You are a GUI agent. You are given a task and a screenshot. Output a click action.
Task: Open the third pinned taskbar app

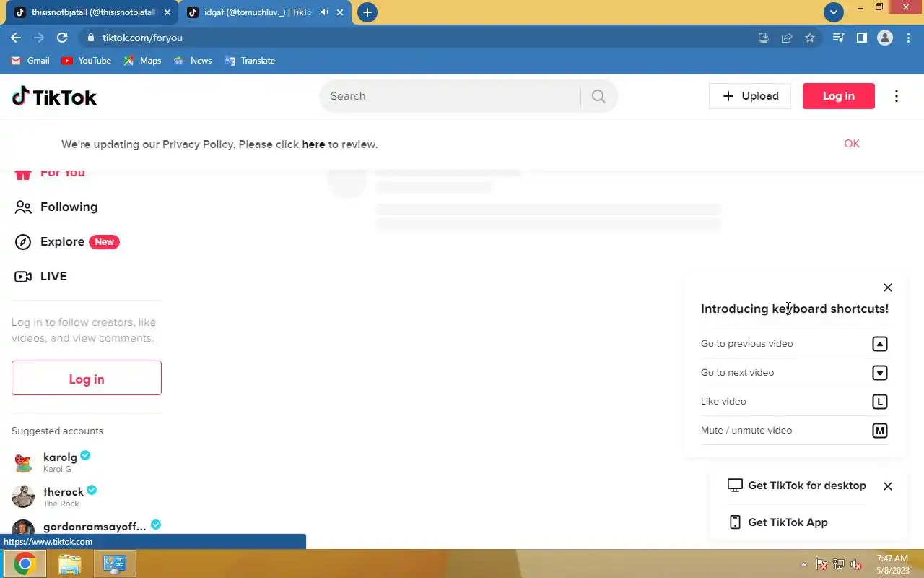115,564
